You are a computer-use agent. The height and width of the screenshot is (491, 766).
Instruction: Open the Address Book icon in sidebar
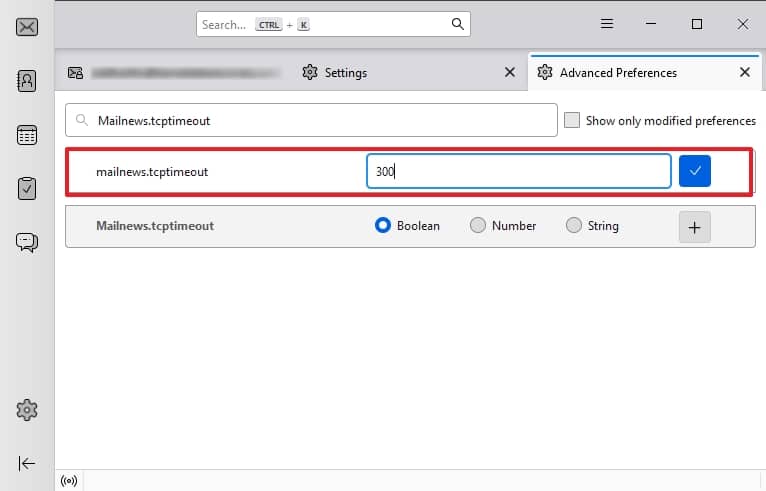pos(27,81)
